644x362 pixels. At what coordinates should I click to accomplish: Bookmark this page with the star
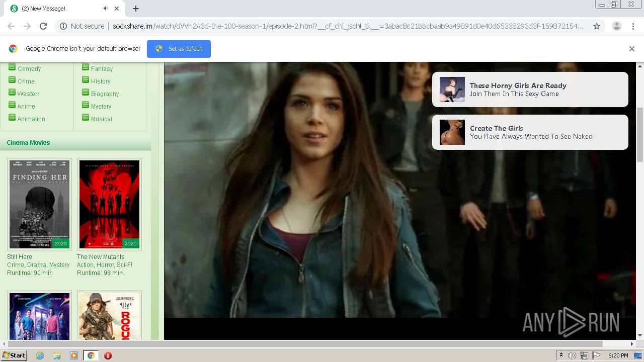pyautogui.click(x=597, y=26)
